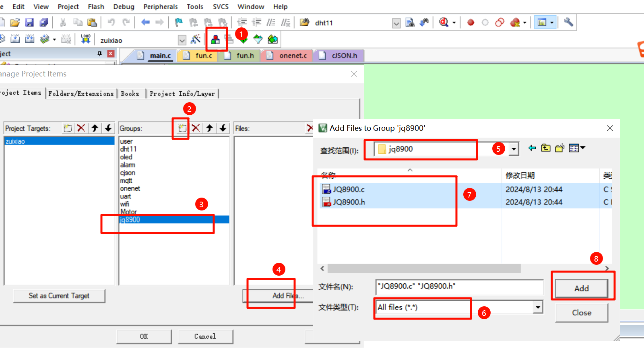The height and width of the screenshot is (359, 644).
Task: Click Set as Current Target button
Action: point(59,296)
